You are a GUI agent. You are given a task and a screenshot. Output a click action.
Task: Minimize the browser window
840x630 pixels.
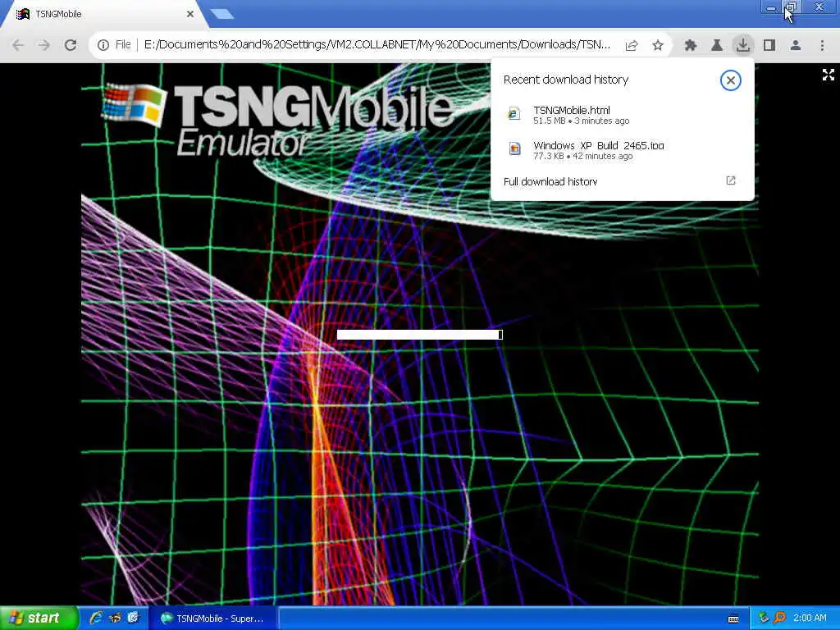point(770,8)
